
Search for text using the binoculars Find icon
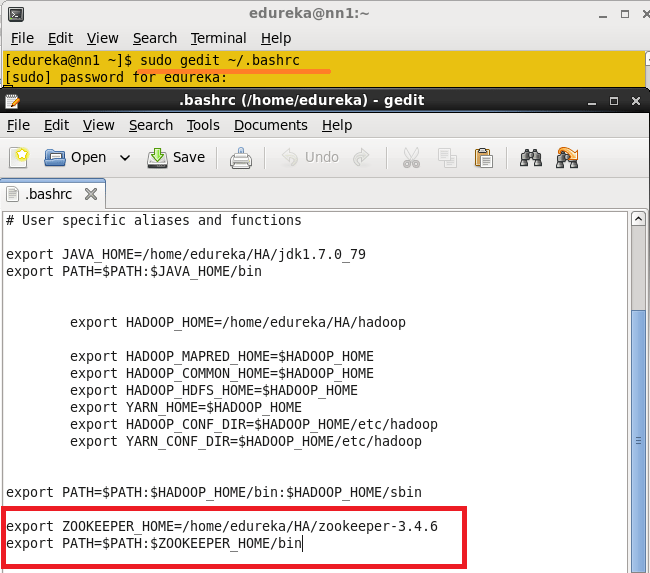[531, 158]
